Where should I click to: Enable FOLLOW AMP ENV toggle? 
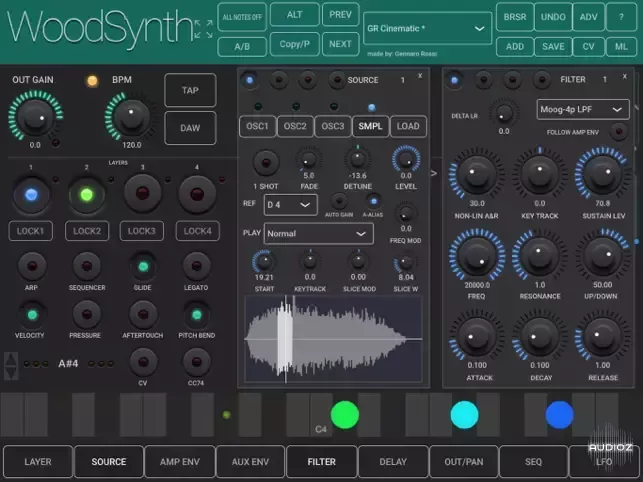coord(618,132)
